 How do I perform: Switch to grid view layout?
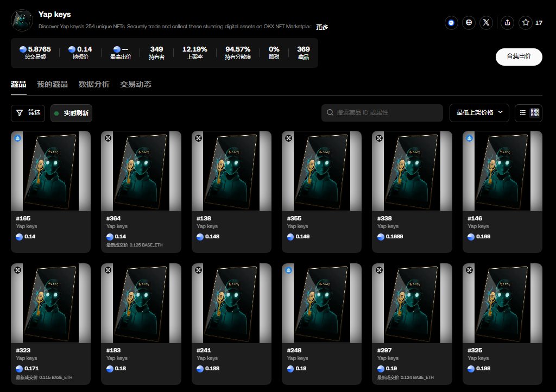pos(535,113)
